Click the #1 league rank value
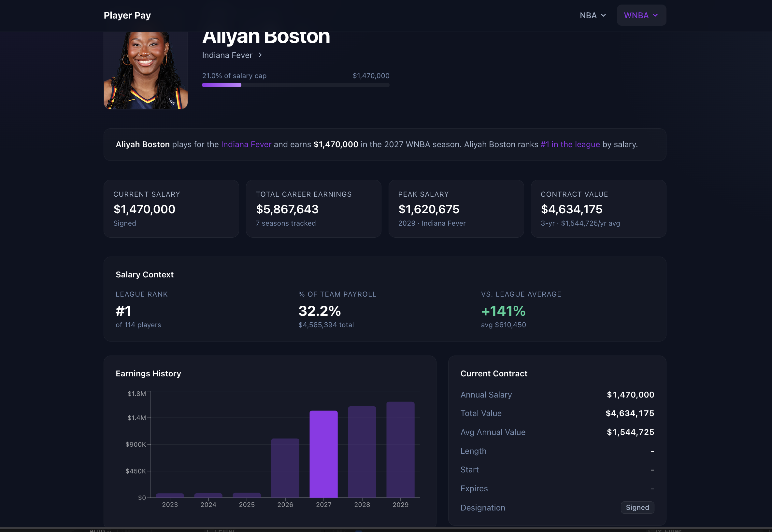 point(123,311)
